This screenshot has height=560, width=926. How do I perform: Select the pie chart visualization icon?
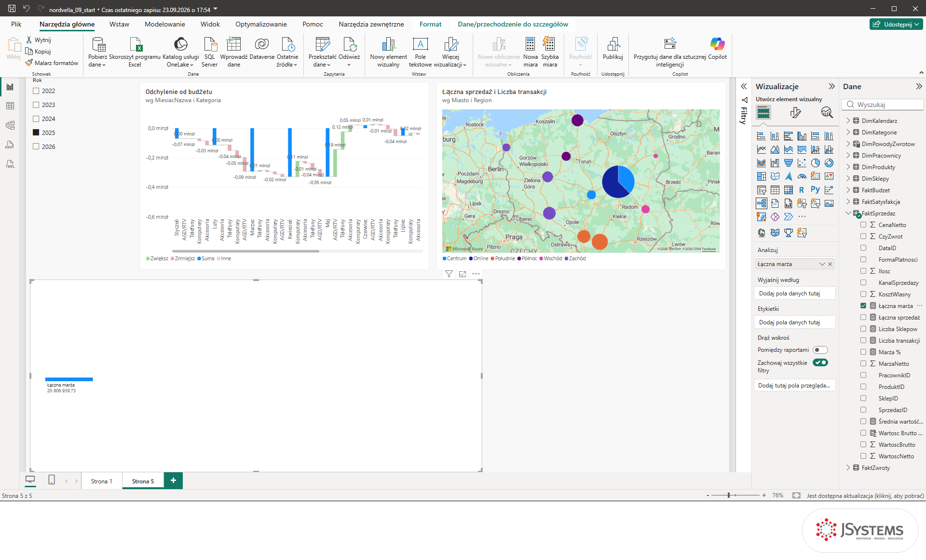click(x=815, y=163)
